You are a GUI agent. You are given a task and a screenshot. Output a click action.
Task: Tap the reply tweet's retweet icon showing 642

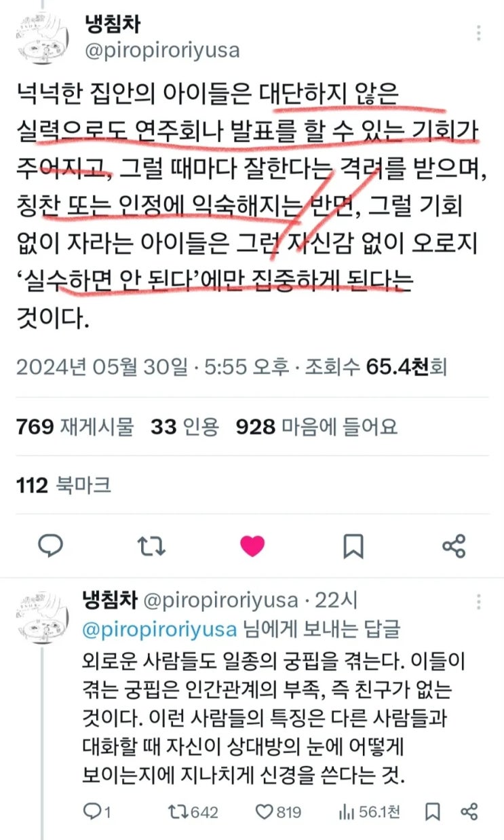click(x=192, y=811)
